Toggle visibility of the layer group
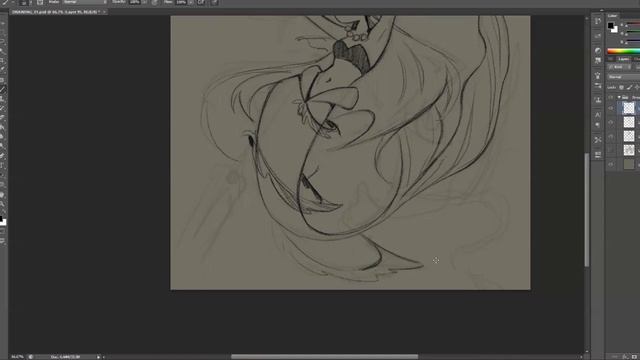640x360 pixels. (611, 98)
